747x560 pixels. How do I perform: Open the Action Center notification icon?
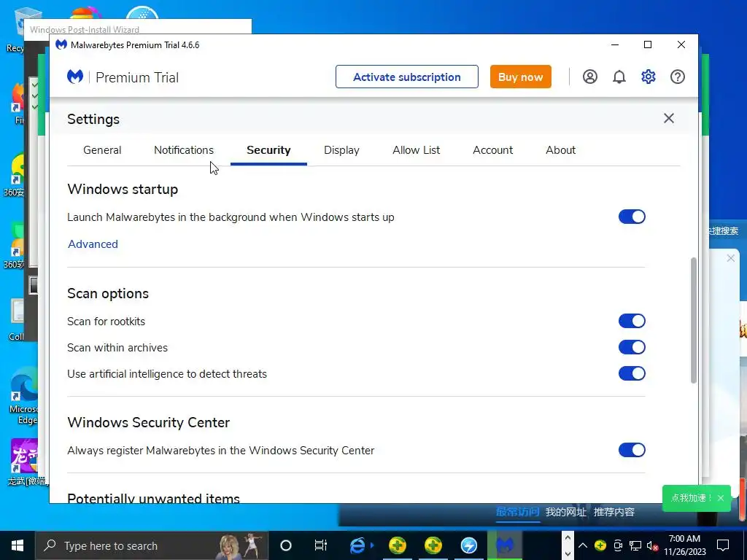723,545
